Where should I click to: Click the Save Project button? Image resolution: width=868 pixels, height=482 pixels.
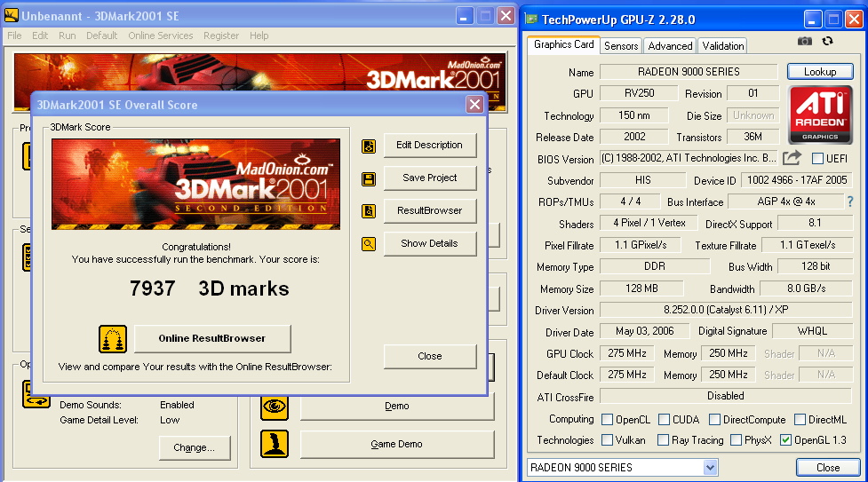point(430,178)
